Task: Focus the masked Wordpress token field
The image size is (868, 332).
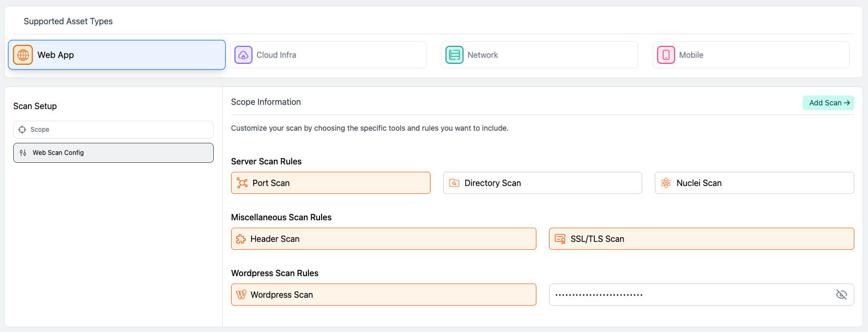Action: coord(690,295)
